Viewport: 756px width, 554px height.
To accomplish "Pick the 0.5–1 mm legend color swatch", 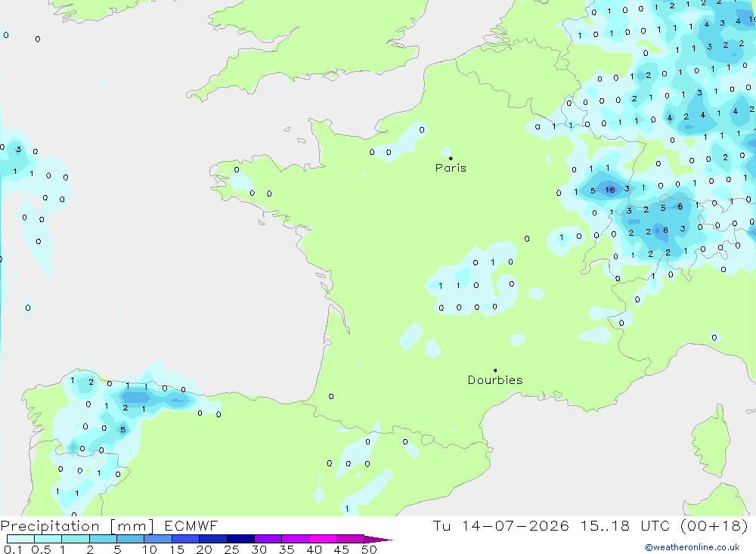I will (48, 539).
